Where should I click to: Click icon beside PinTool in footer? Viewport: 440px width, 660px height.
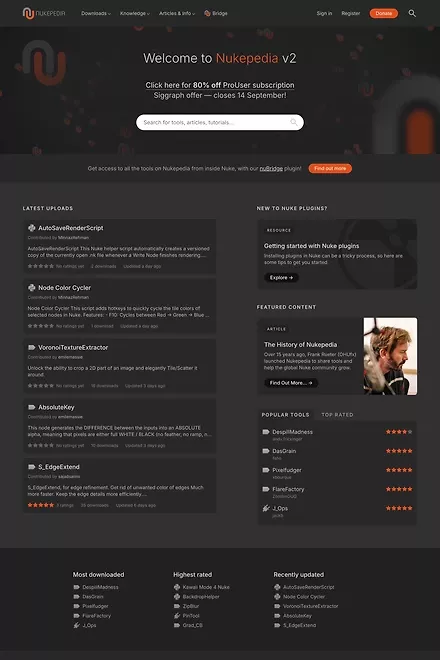[177, 616]
